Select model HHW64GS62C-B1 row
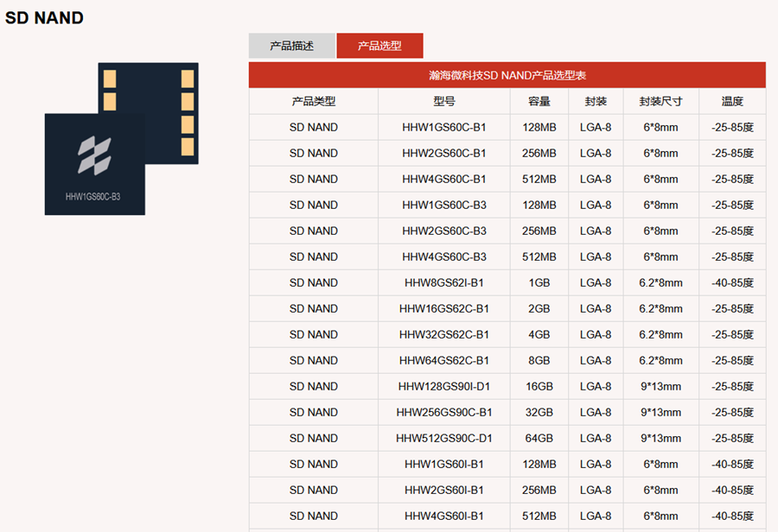The width and height of the screenshot is (778, 532). coord(444,360)
